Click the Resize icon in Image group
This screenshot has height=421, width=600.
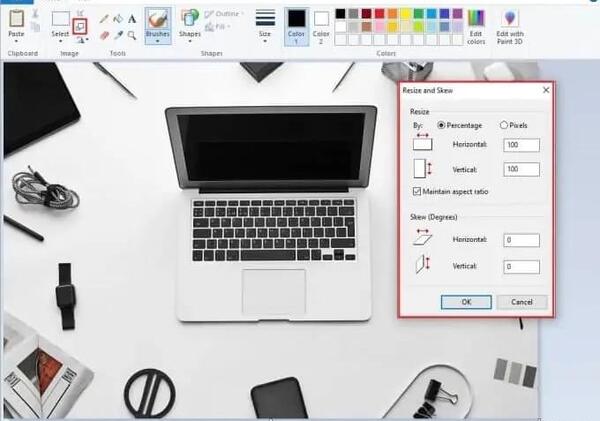[80, 26]
